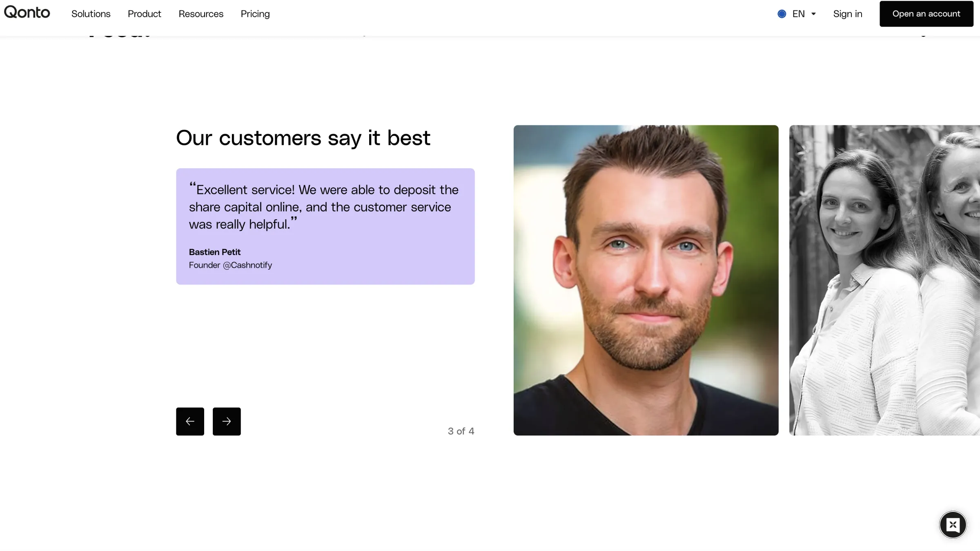Open the chat widget in bottom corner

[953, 524]
